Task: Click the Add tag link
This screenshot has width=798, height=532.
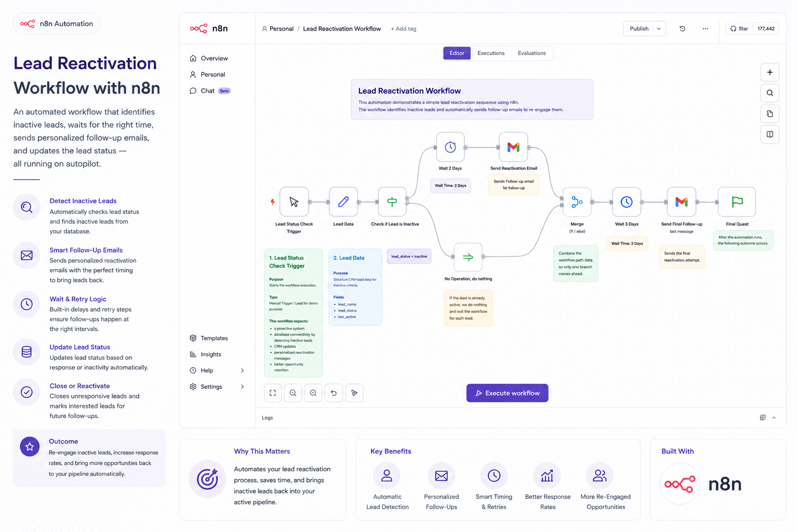Action: pos(403,29)
